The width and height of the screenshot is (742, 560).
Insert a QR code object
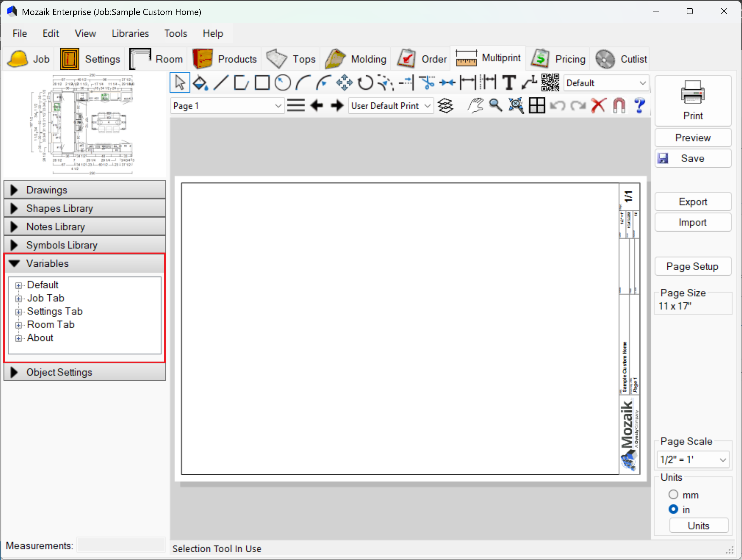(550, 83)
